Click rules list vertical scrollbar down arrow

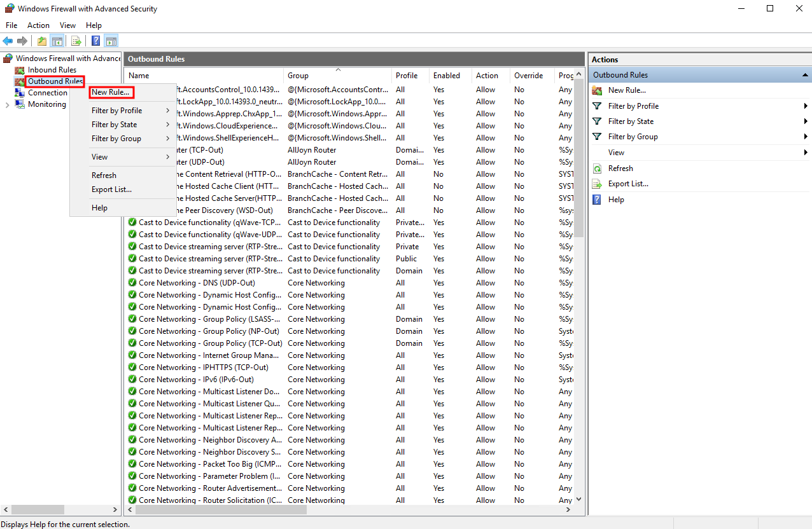click(579, 500)
